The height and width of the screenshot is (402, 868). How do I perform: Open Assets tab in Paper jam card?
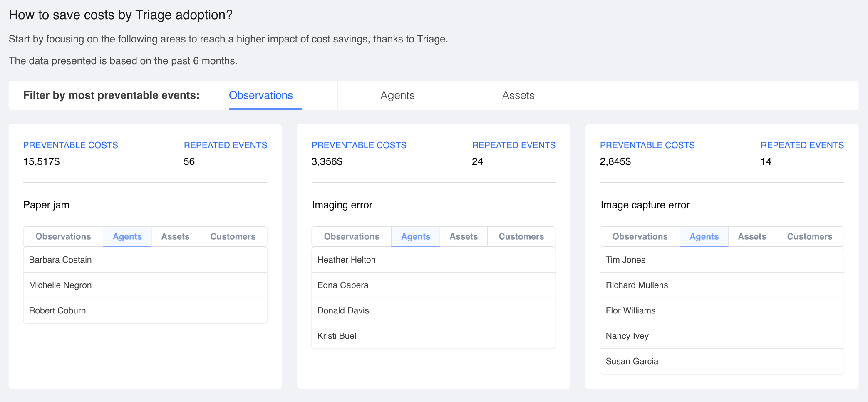point(175,237)
